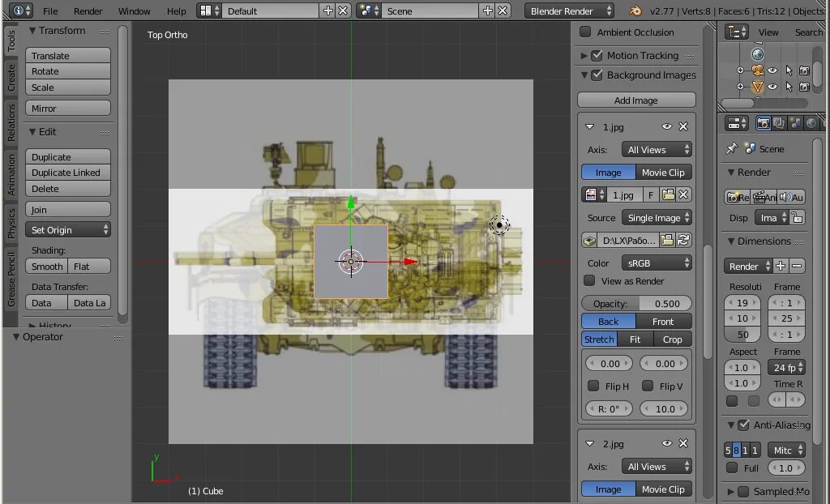This screenshot has width=830, height=504.
Task: Remove the 1.jpg background image
Action: point(683,126)
